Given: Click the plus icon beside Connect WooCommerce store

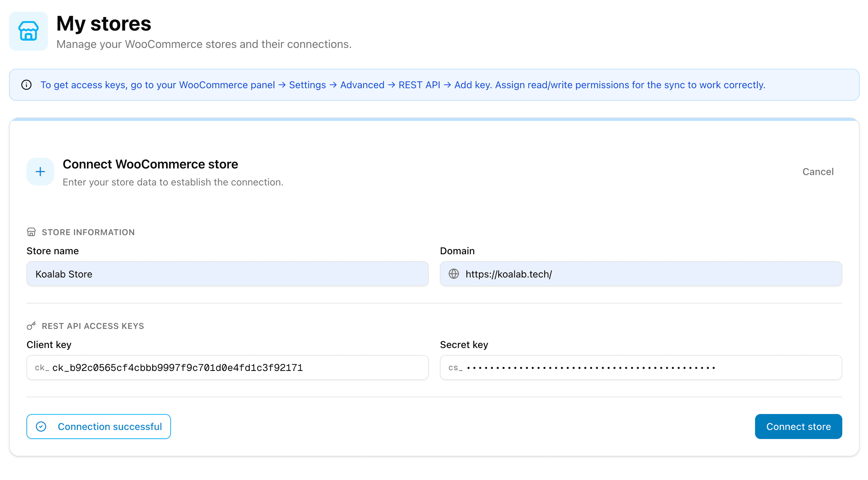Looking at the screenshot, I should [x=40, y=172].
